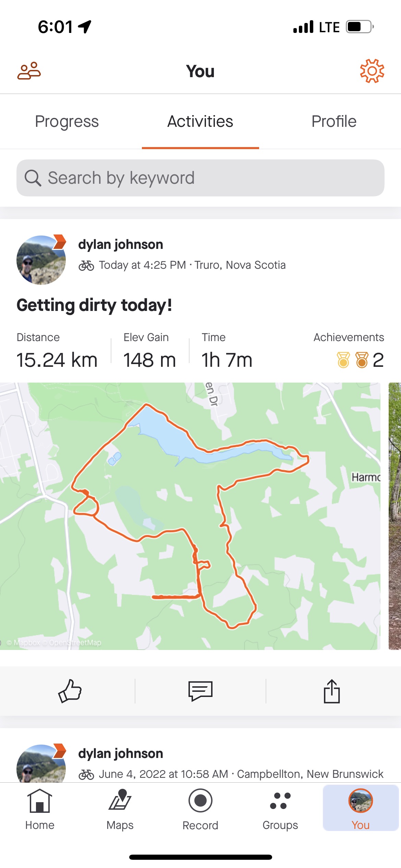Focus the Search by keyword field
Screen dimensions: 401x868
200,178
